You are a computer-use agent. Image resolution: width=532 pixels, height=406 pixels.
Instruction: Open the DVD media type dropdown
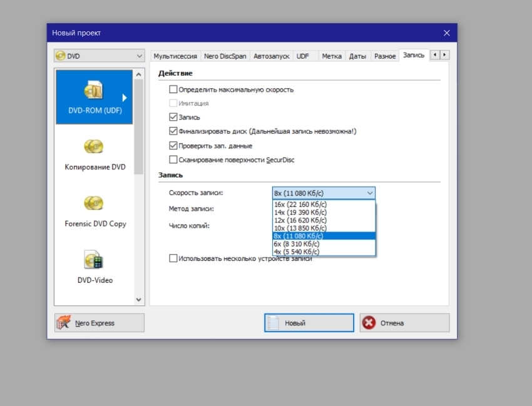pyautogui.click(x=100, y=56)
